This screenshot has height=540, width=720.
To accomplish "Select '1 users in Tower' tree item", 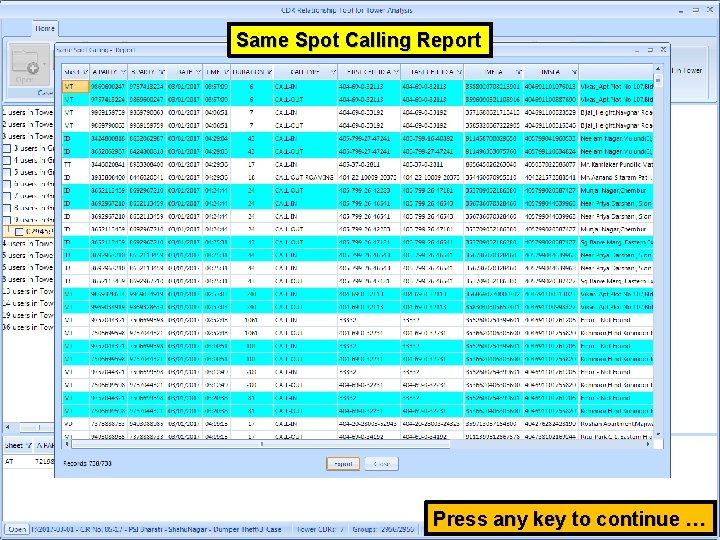I will (x=28, y=112).
